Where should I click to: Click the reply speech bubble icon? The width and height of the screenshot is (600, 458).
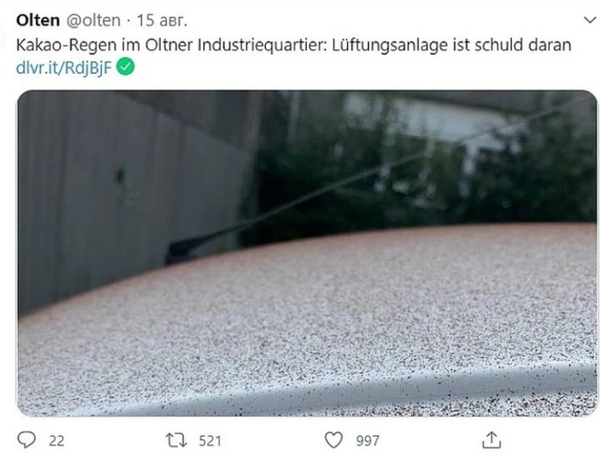coord(27,440)
